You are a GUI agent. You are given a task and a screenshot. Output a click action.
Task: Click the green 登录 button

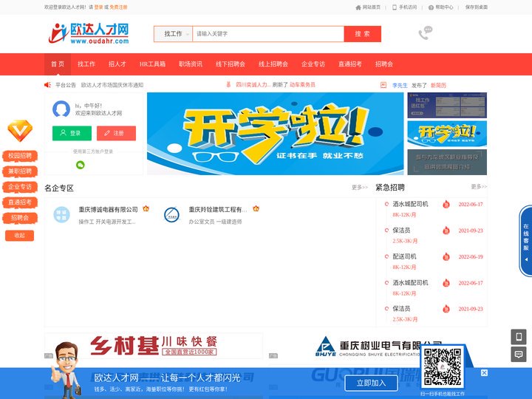[x=72, y=133]
